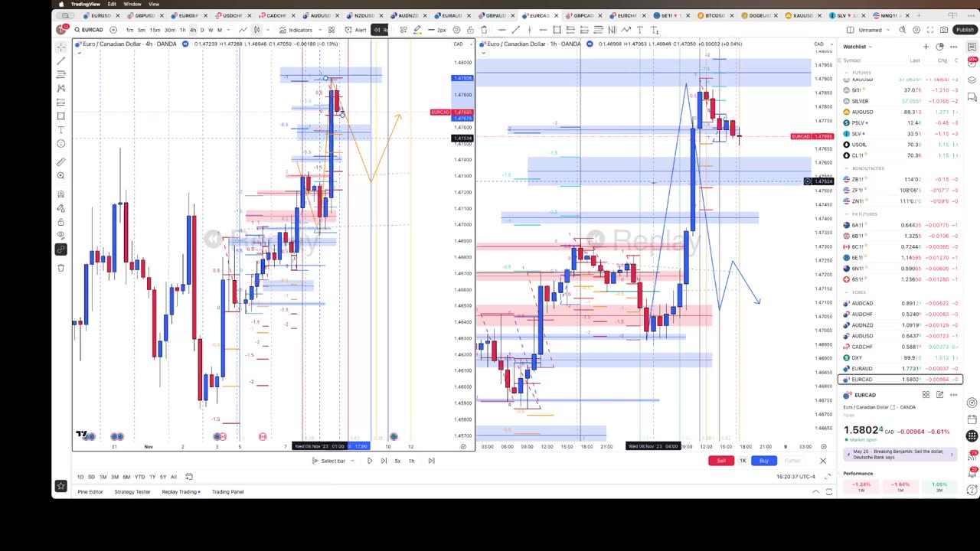
Task: Open the chart type candles selector
Action: [x=256, y=30]
